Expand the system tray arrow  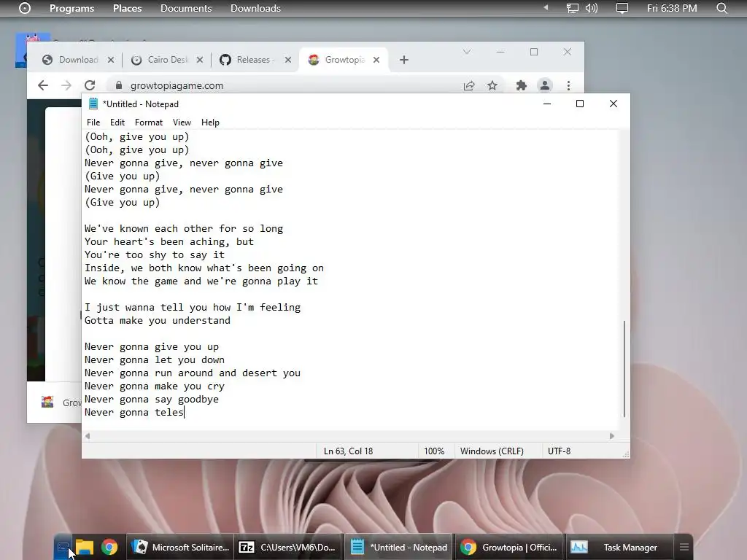546,7
